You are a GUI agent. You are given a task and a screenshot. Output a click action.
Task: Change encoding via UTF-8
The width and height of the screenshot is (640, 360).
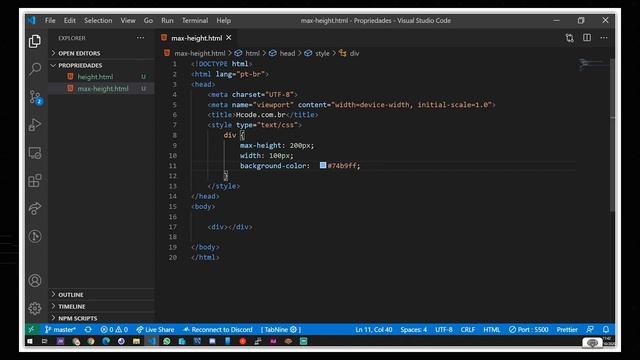click(444, 329)
